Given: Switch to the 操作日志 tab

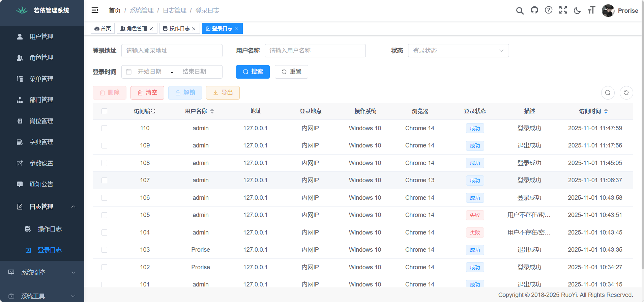Looking at the screenshot, I should [179, 29].
